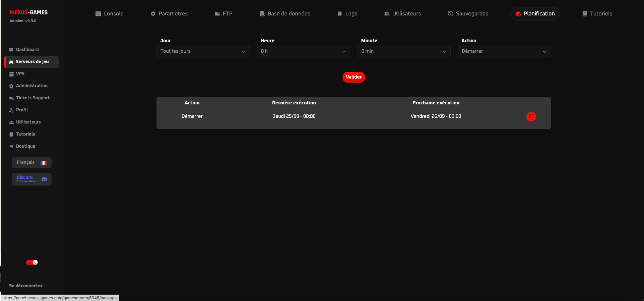The height and width of the screenshot is (301, 644).
Task: Open the Jour dropdown
Action: [203, 51]
